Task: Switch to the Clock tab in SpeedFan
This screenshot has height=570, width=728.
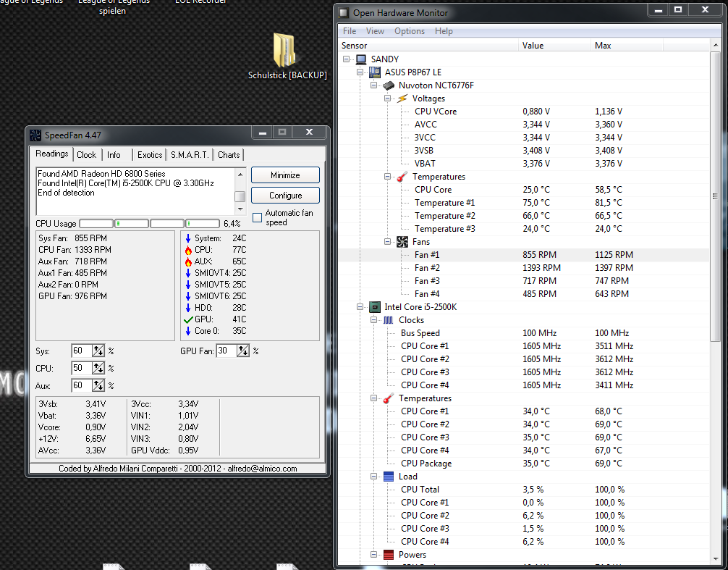Action: [86, 155]
